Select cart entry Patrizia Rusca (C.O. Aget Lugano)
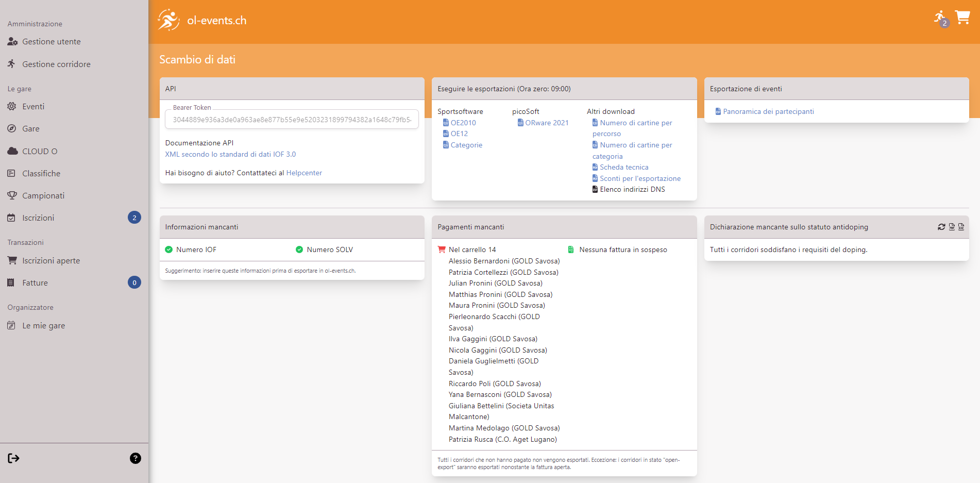Image resolution: width=980 pixels, height=483 pixels. coord(502,439)
